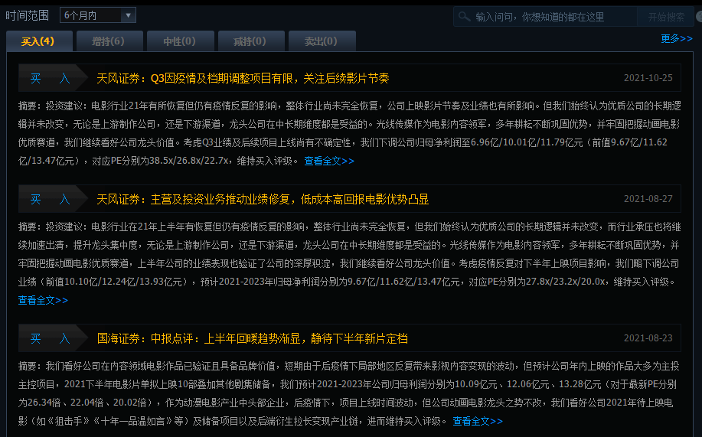702x437 pixels.
Task: Switch to the 减持(0) tab
Action: [251, 41]
